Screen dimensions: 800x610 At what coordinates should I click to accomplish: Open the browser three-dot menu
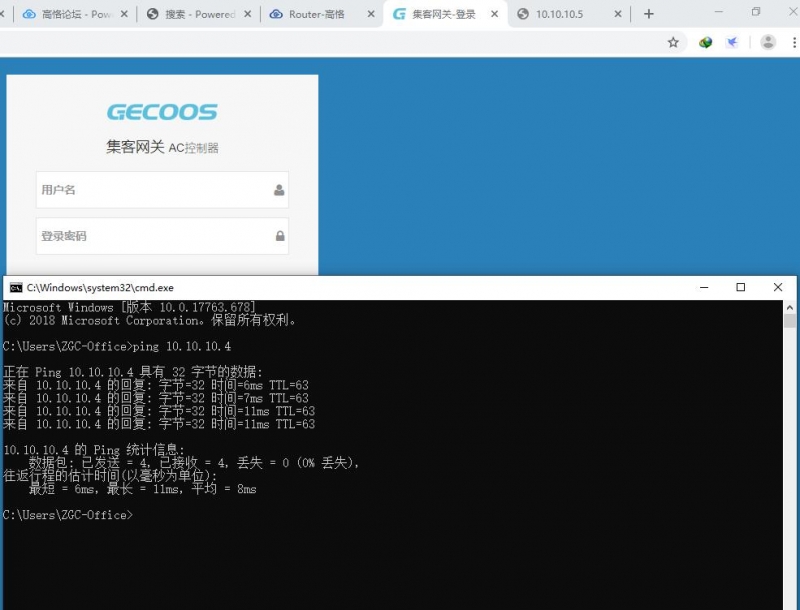coord(794,42)
